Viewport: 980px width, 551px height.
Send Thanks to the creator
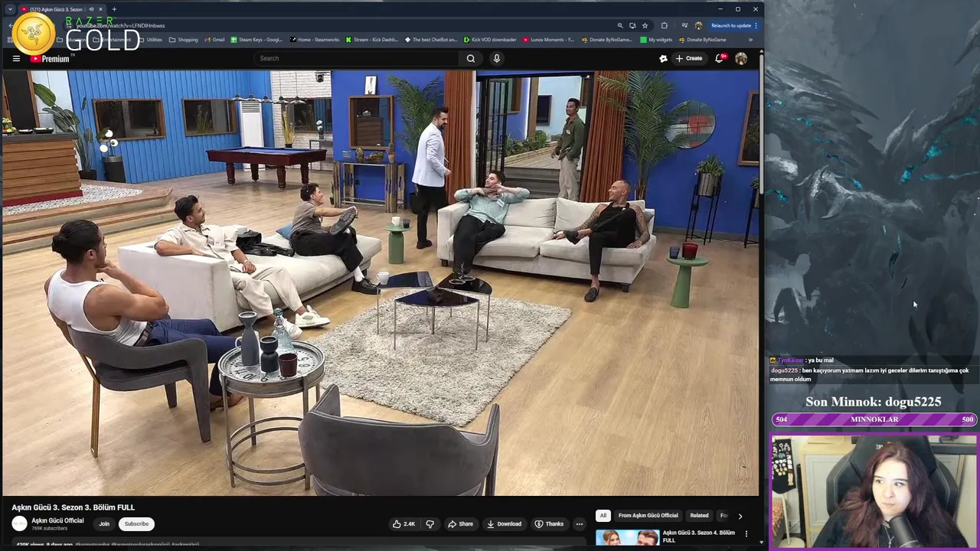click(x=549, y=523)
